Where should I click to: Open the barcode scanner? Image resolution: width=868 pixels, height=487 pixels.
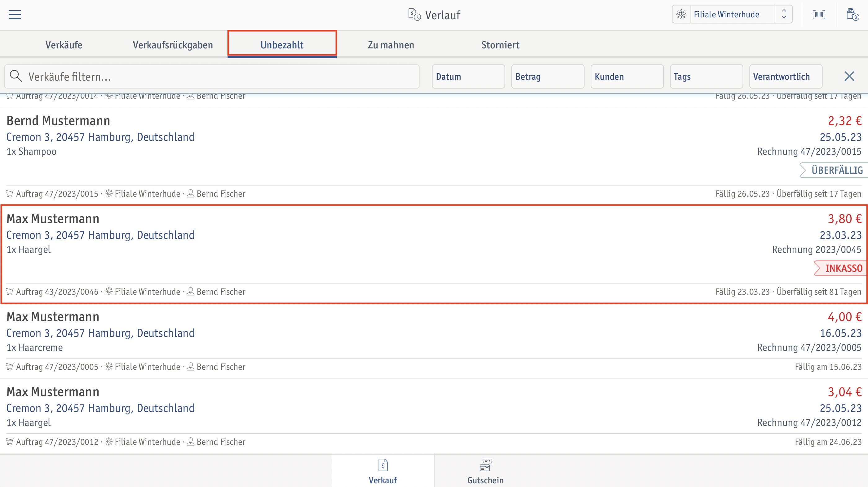819,15
